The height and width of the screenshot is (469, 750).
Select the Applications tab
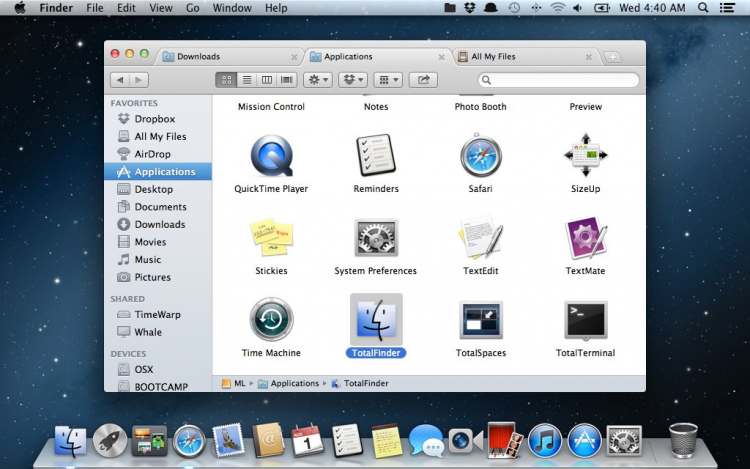[378, 56]
